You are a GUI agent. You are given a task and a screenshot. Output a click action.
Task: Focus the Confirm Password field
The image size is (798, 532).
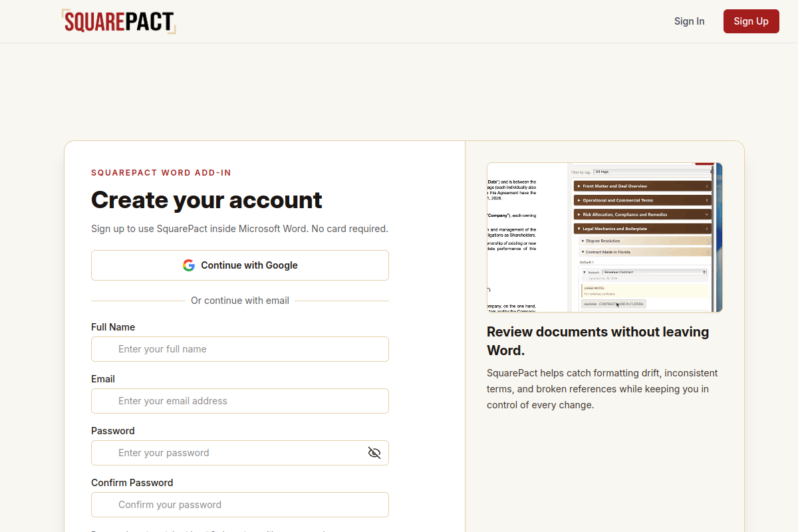pyautogui.click(x=240, y=505)
